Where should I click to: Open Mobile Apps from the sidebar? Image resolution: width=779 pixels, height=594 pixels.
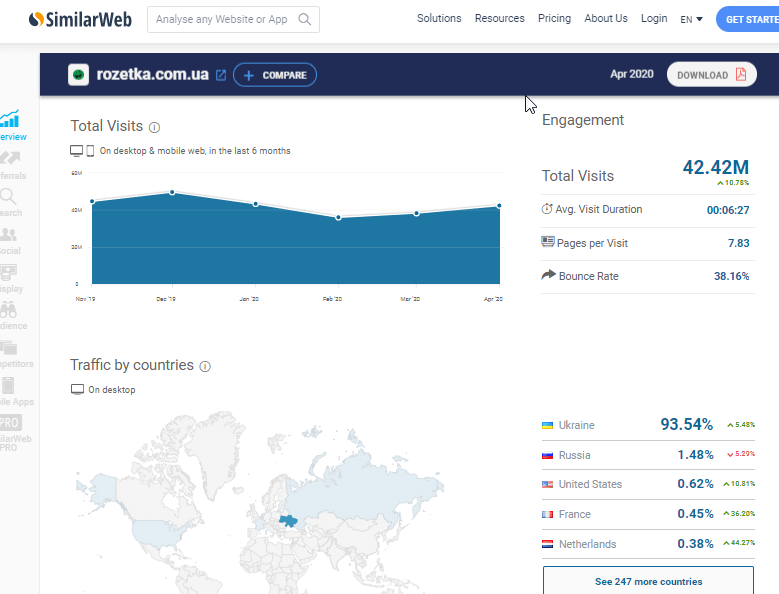point(9,390)
